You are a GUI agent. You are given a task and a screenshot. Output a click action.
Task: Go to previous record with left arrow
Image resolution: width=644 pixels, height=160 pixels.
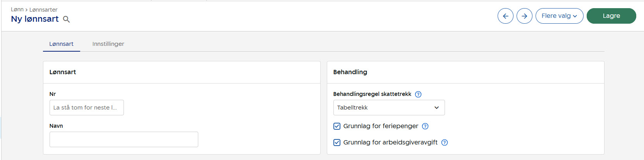[x=505, y=16]
